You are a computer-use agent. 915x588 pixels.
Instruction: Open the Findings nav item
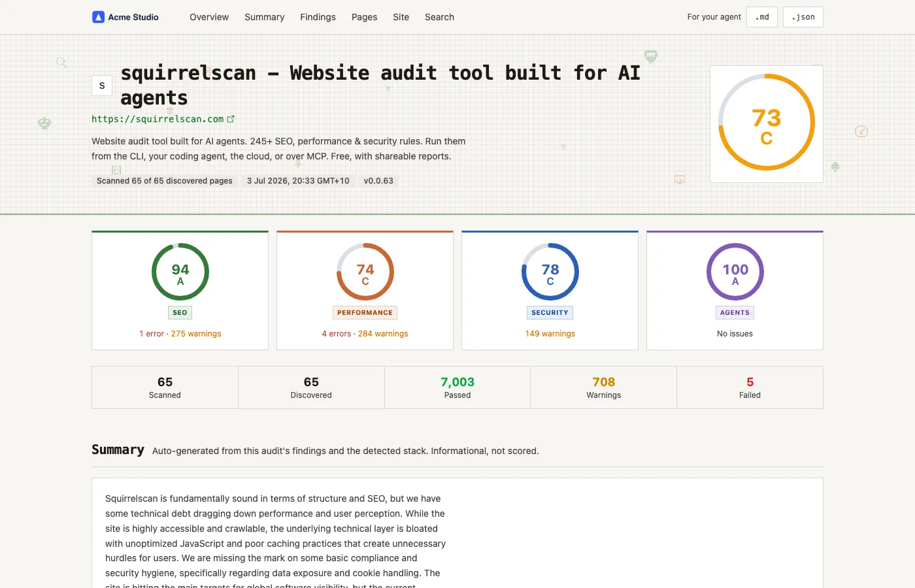tap(318, 17)
